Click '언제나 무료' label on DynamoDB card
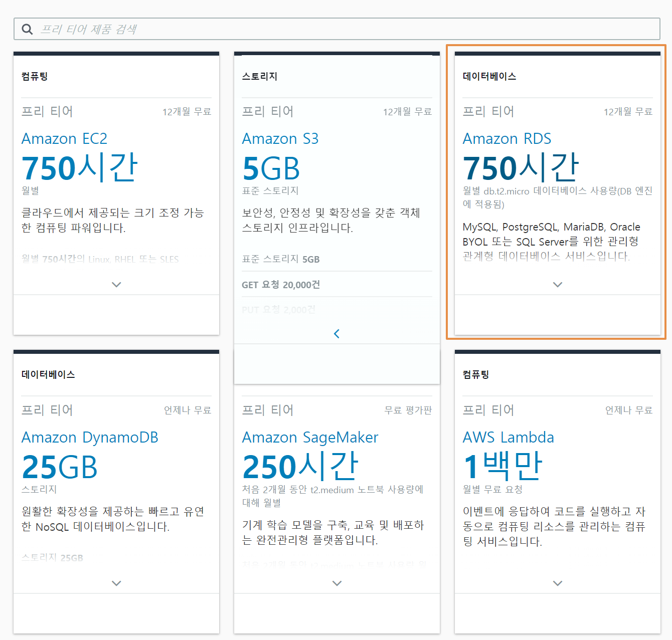 188,410
